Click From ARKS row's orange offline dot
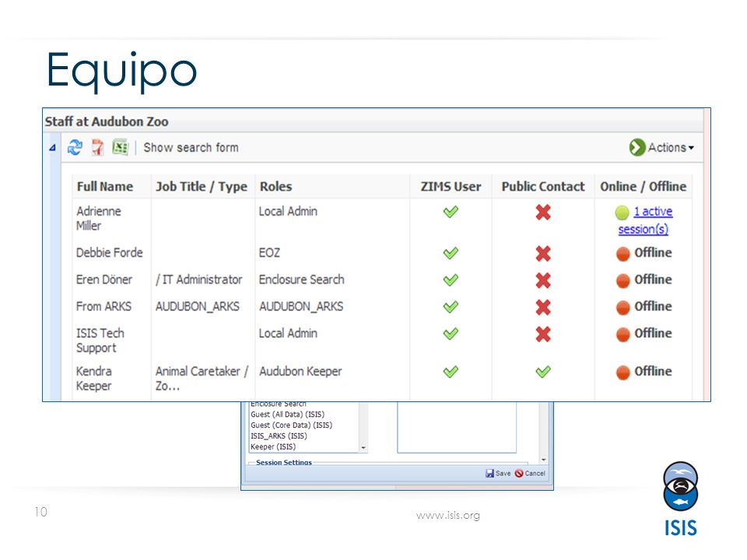747x560 pixels. coord(623,308)
